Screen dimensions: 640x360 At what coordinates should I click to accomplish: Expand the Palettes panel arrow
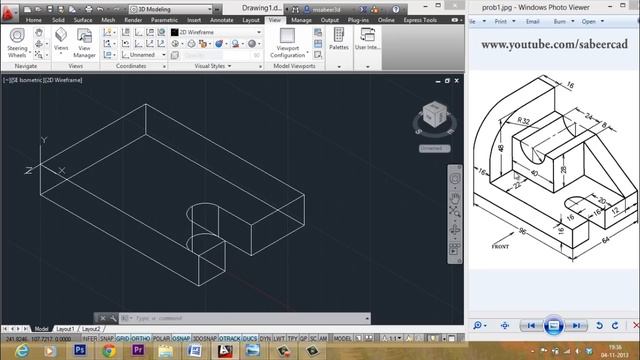pyautogui.click(x=339, y=67)
